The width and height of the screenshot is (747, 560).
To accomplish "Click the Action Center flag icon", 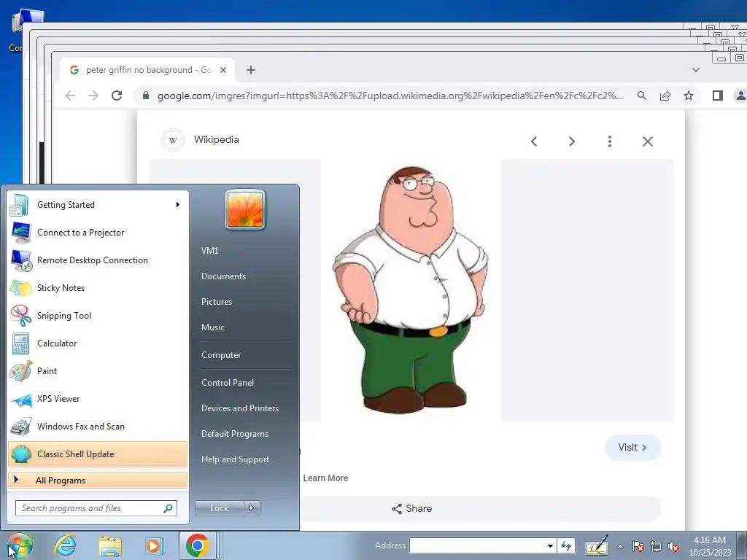I will (x=638, y=546).
